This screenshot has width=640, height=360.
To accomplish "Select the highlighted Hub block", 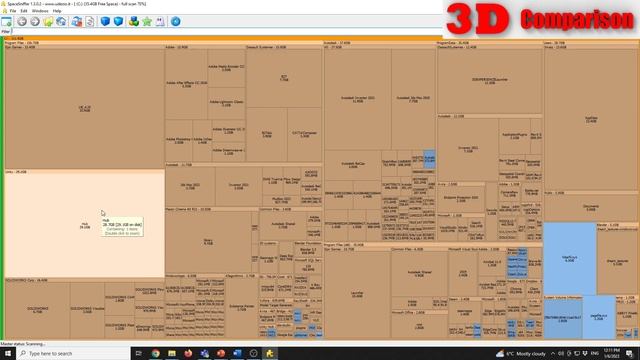I will pyautogui.click(x=84, y=225).
